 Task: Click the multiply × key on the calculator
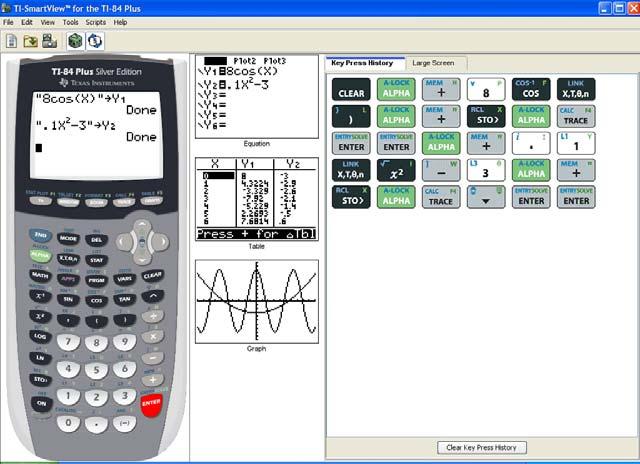(x=153, y=337)
